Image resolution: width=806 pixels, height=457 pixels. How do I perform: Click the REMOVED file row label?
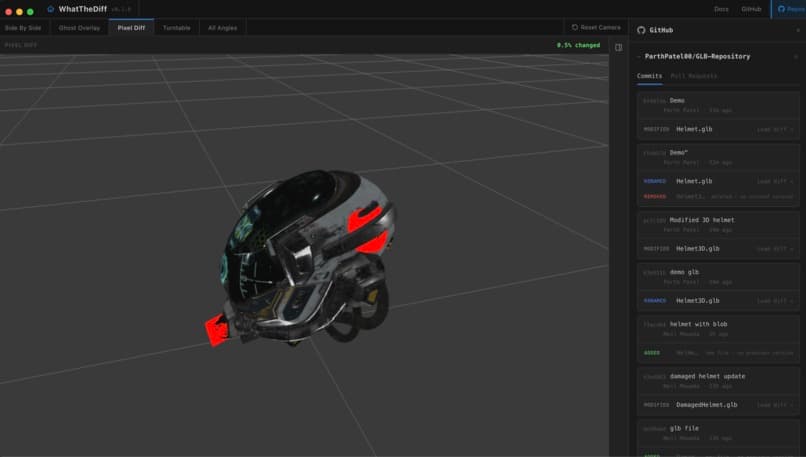pyautogui.click(x=654, y=196)
